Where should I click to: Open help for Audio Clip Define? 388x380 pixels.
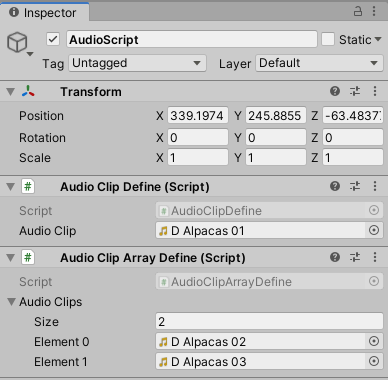click(x=335, y=186)
